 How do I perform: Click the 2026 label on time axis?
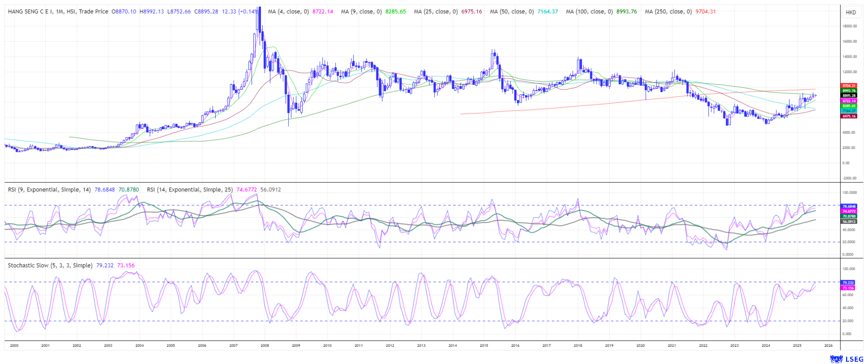pyautogui.click(x=828, y=345)
